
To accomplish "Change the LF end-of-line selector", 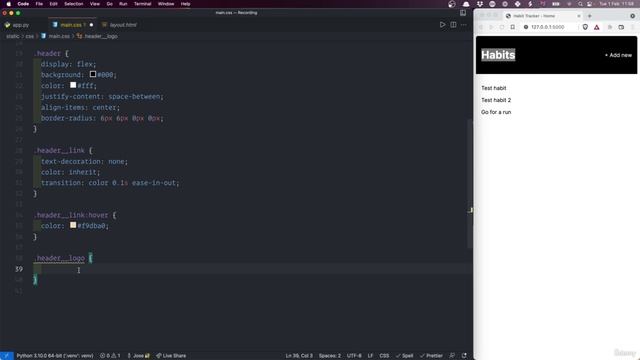I will click(370, 356).
